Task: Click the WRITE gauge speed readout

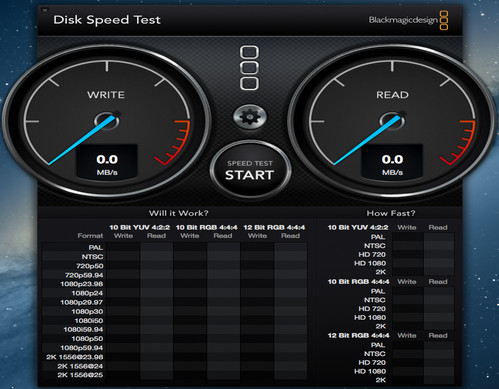Action: click(x=107, y=162)
